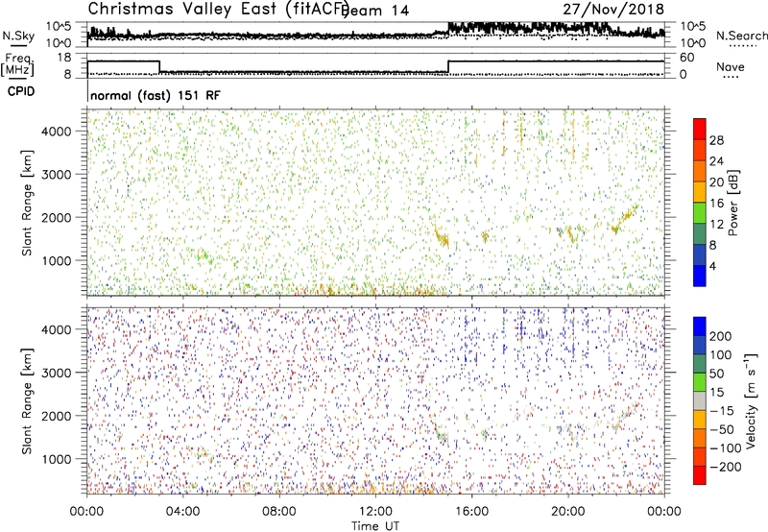Click the "-50" velocity color bar label
Image resolution: width=768 pixels, height=532 pixels.
click(x=722, y=429)
